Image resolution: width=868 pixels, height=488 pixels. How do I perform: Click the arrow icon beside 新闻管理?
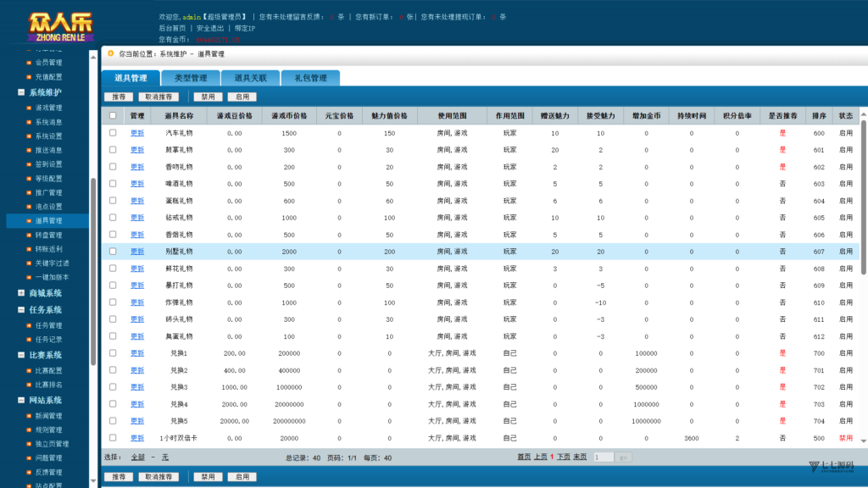pos(29,416)
